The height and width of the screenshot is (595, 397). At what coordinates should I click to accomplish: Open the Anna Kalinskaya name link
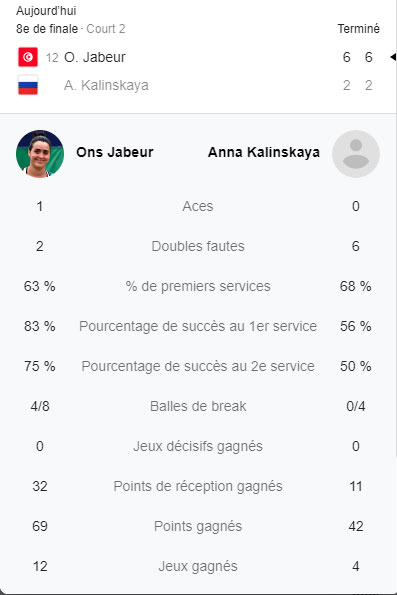tap(263, 152)
